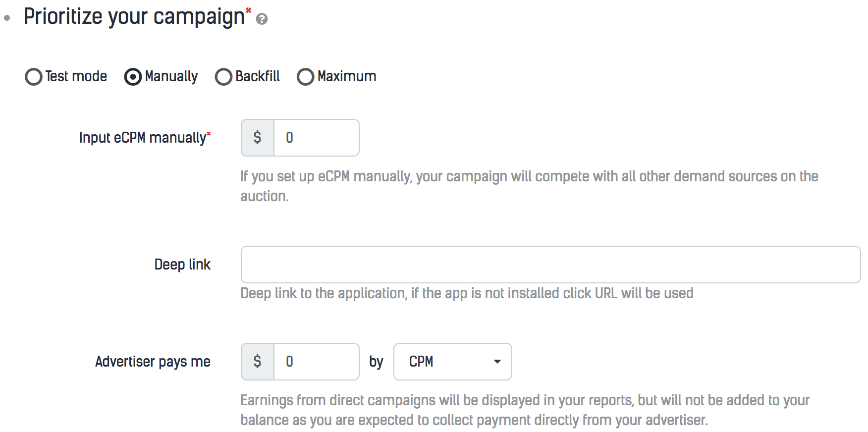Viewport: 868px width, 432px height.
Task: Click the Deep link label
Action: point(182,265)
